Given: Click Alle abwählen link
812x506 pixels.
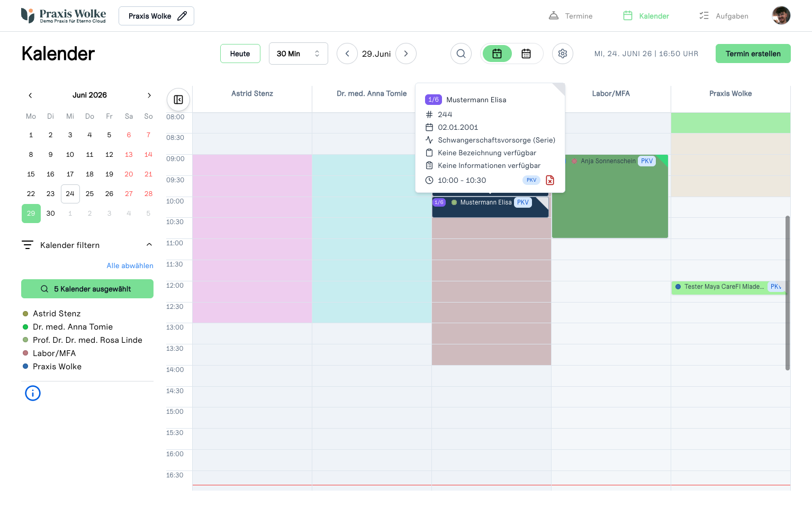Looking at the screenshot, I should tap(130, 265).
